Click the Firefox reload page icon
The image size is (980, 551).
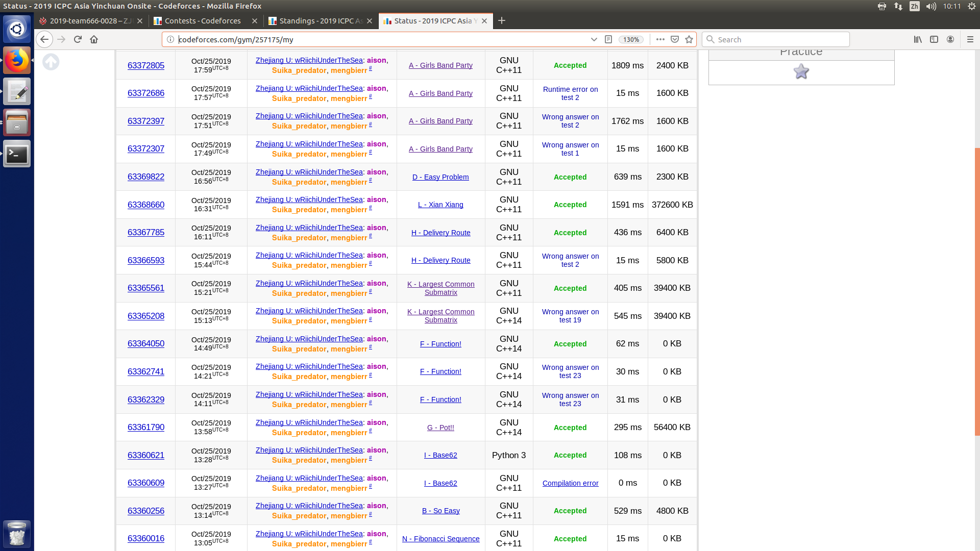78,39
